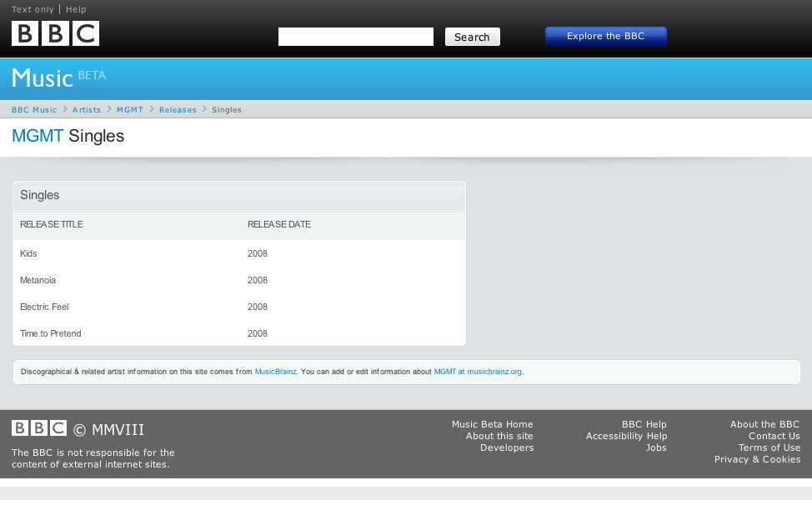Click the Search button
Screen dimensions: 812x505
[473, 37]
